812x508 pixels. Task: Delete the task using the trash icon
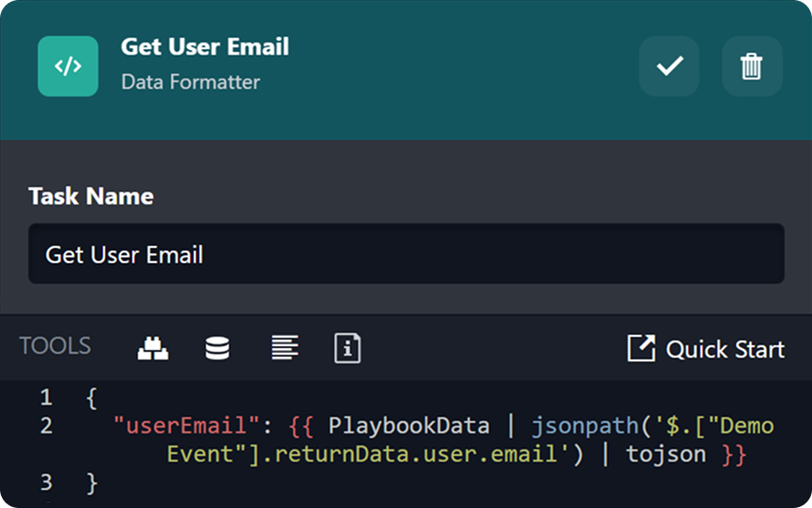752,66
